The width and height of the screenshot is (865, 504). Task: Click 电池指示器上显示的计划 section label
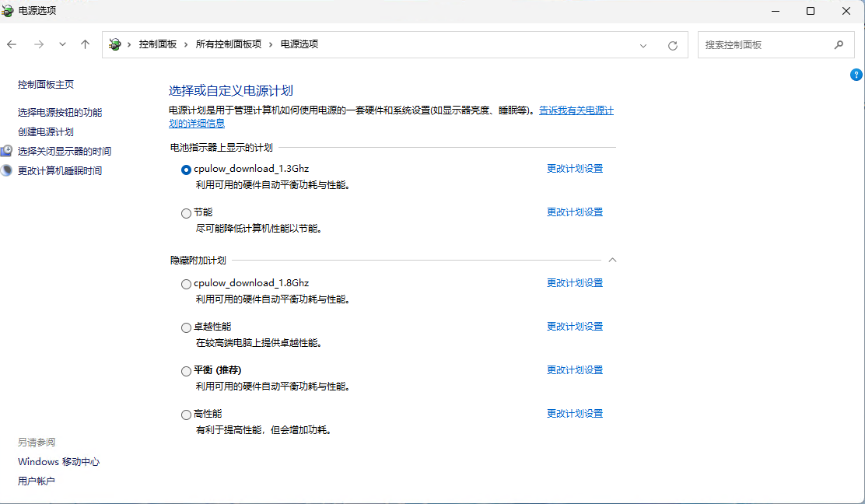[x=221, y=148]
